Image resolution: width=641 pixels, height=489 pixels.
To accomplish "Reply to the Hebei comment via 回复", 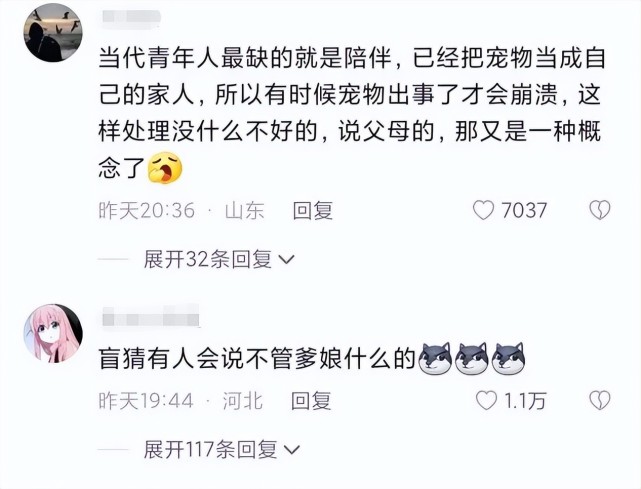I will pyautogui.click(x=311, y=401).
